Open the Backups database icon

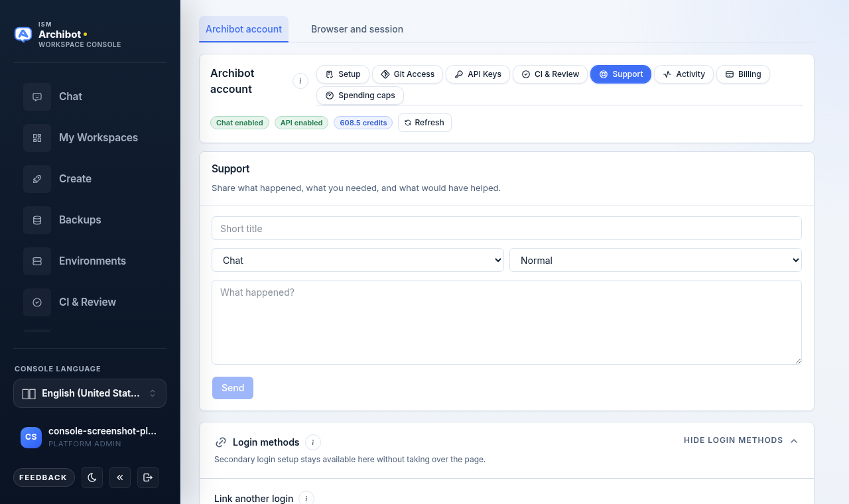click(37, 220)
